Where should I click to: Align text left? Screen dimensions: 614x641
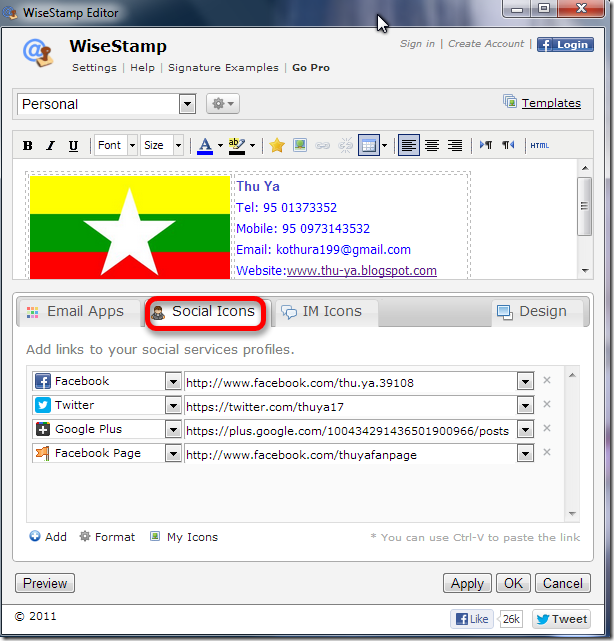[409, 145]
